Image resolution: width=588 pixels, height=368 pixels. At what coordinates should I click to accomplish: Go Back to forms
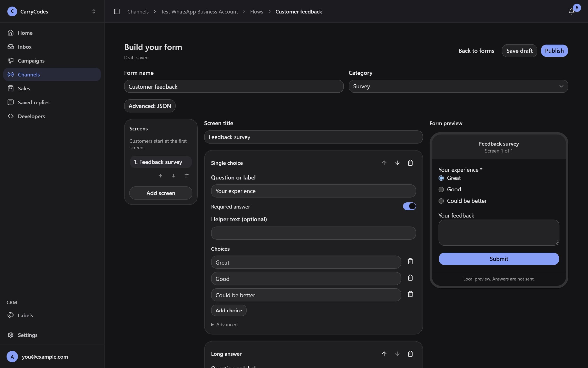click(x=476, y=51)
